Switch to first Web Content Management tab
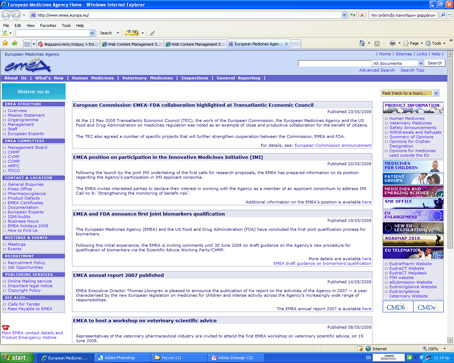 pos(132,44)
